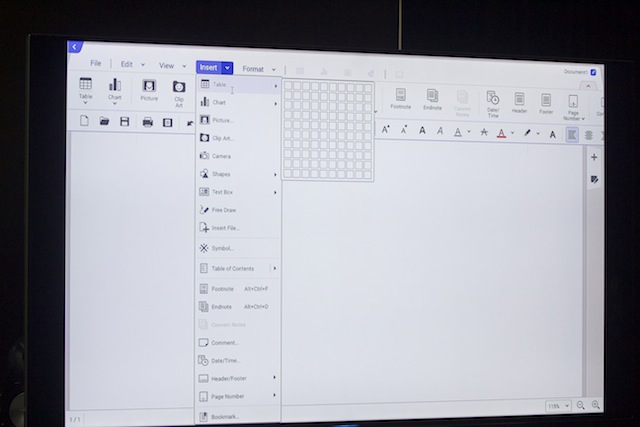Click the Date/Time ribbon button

click(x=493, y=104)
